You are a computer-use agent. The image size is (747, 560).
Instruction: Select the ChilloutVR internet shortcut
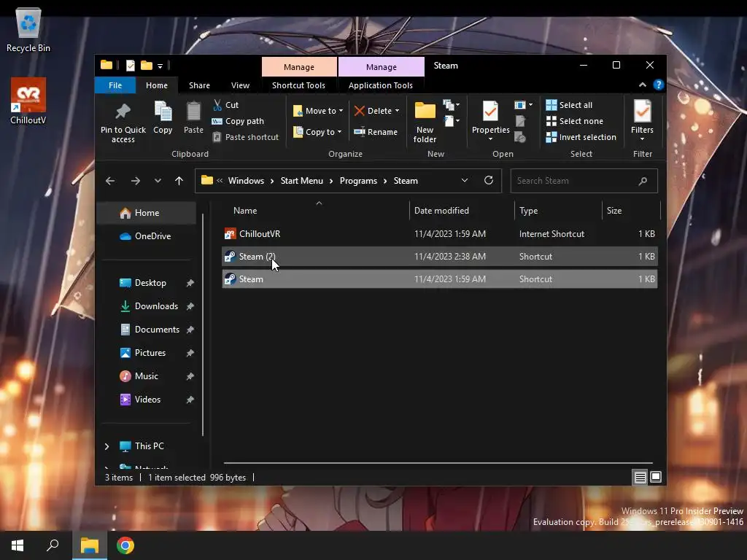(x=440, y=234)
